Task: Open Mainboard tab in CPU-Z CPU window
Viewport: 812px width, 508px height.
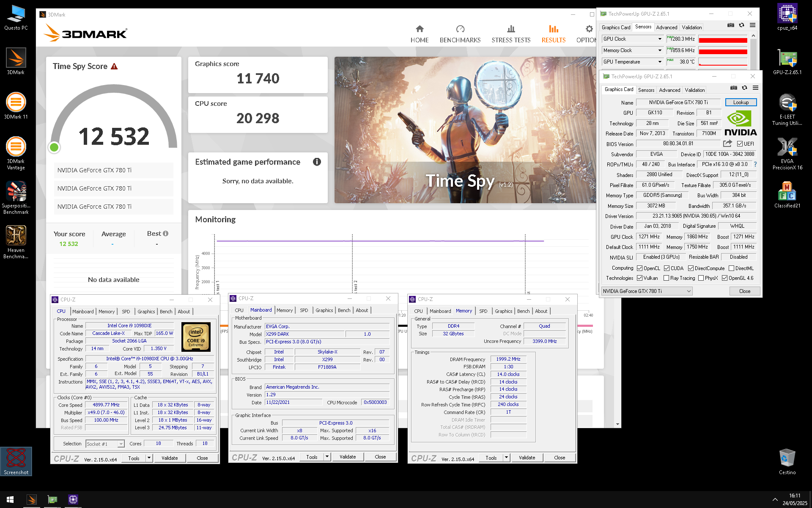Action: click(x=83, y=312)
